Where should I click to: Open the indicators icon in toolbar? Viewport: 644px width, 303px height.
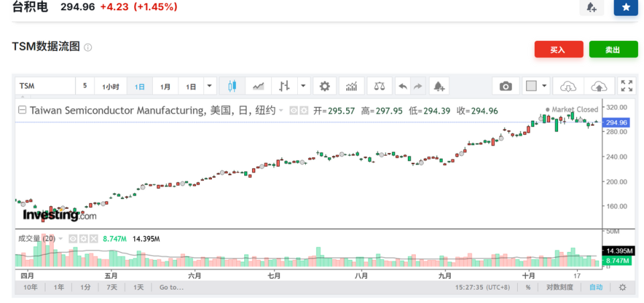(352, 87)
